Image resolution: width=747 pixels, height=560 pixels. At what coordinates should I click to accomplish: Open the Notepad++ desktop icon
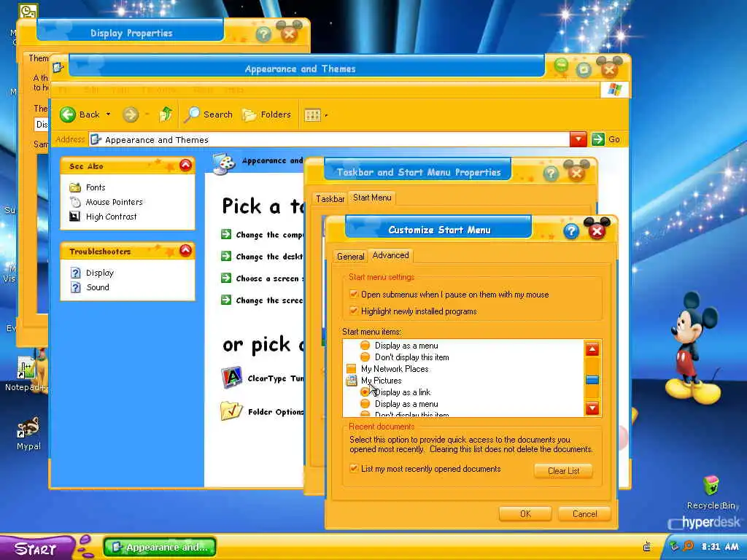[26, 368]
